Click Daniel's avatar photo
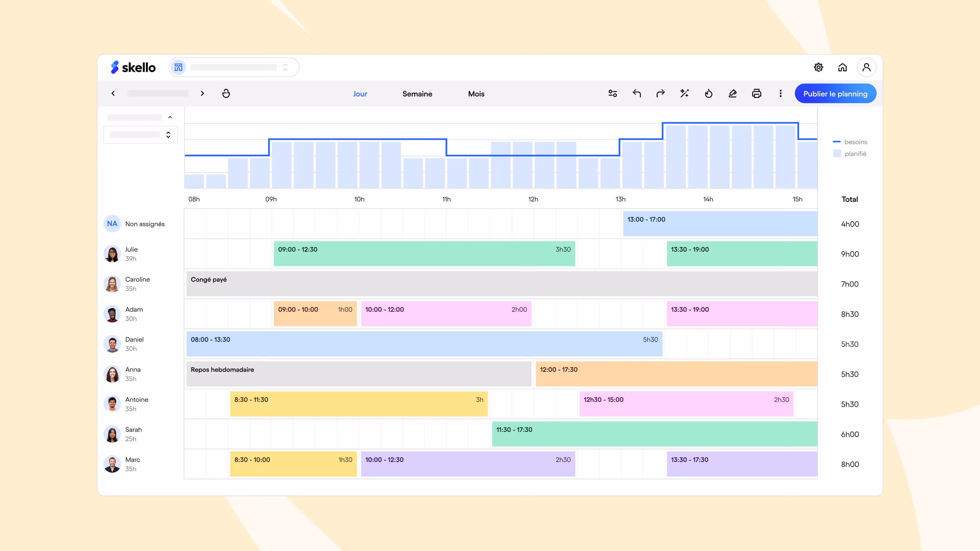The image size is (980, 551). pyautogui.click(x=112, y=344)
